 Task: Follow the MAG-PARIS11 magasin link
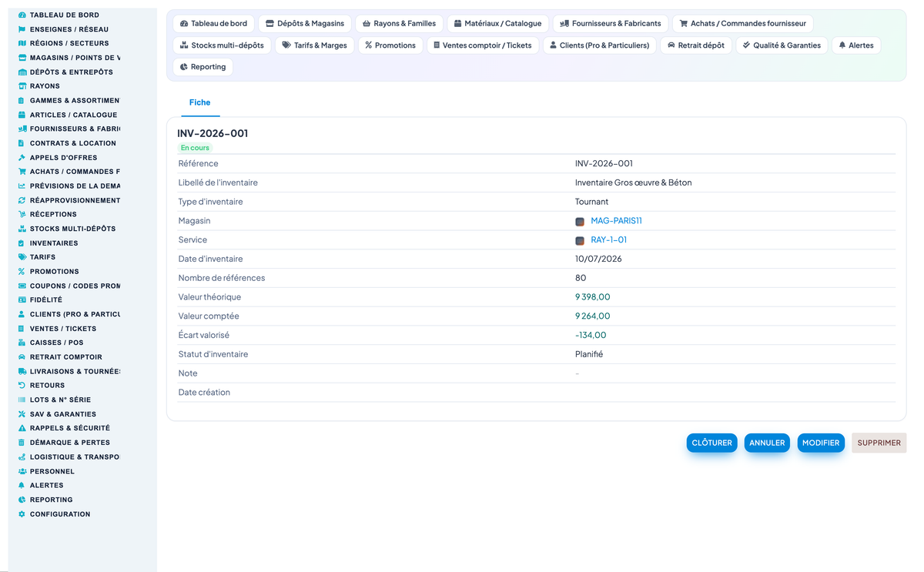[616, 221]
